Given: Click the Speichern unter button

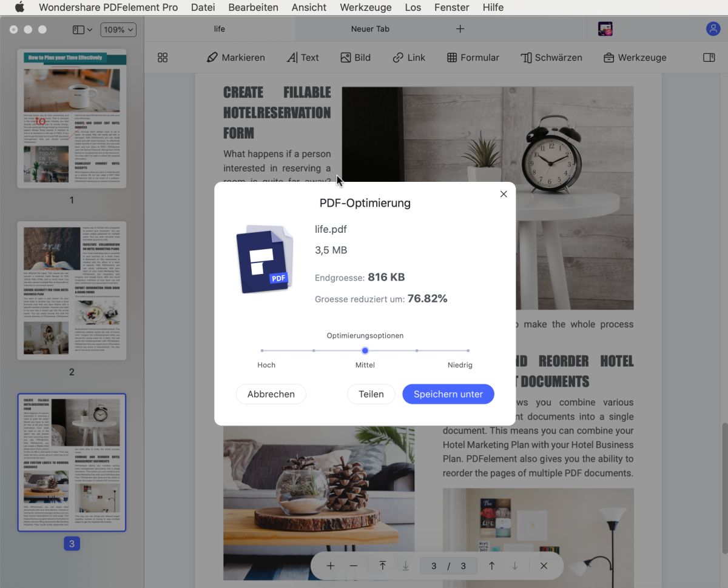Looking at the screenshot, I should tap(448, 394).
